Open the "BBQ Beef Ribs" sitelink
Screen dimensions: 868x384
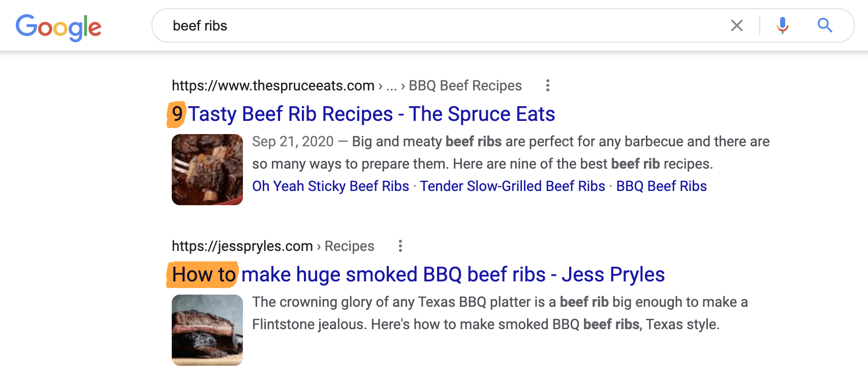[x=661, y=186]
